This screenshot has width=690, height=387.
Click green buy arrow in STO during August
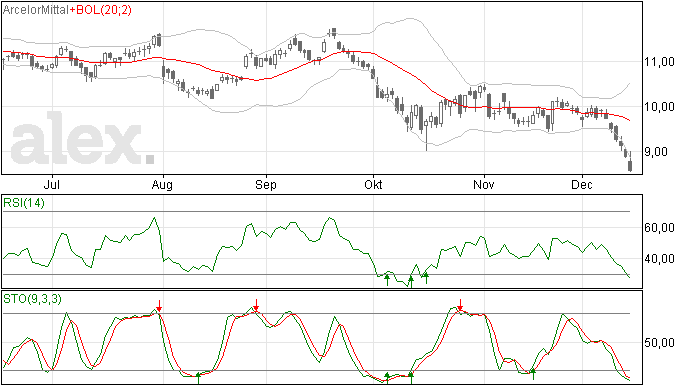pos(198,378)
